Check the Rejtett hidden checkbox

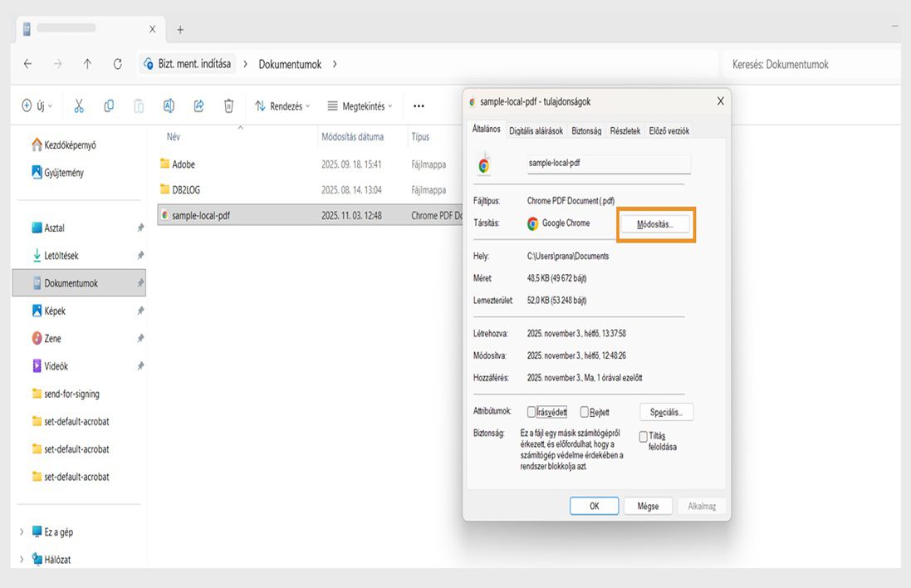[585, 412]
